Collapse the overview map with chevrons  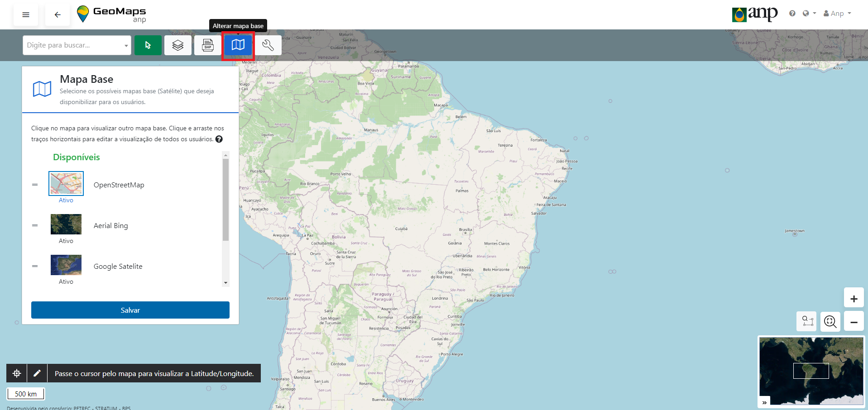(764, 402)
